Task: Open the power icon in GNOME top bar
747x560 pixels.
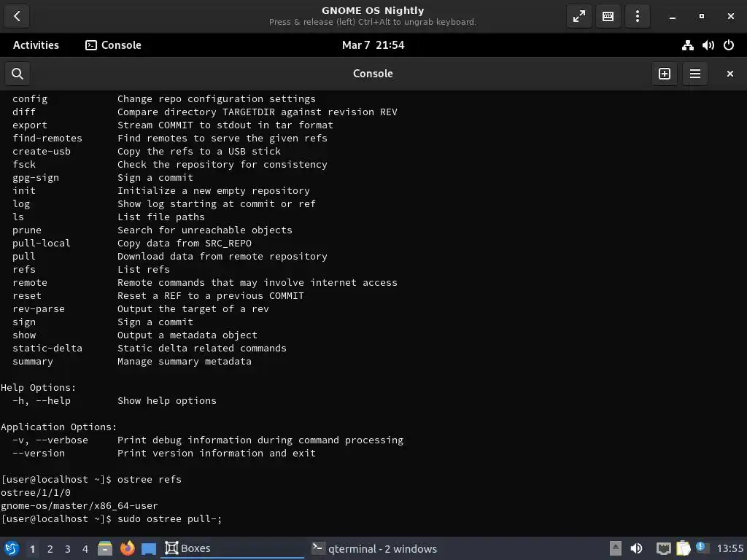Action: point(729,45)
